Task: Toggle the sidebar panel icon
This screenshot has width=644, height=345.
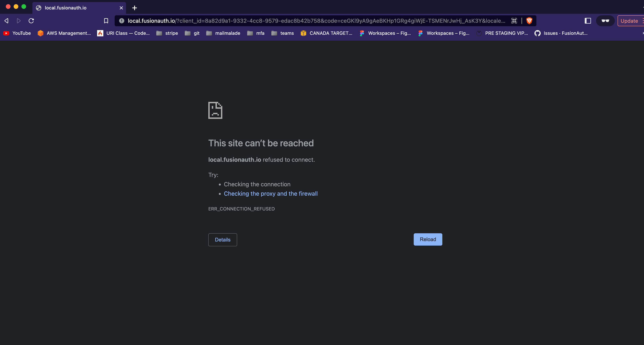Action: [x=588, y=21]
